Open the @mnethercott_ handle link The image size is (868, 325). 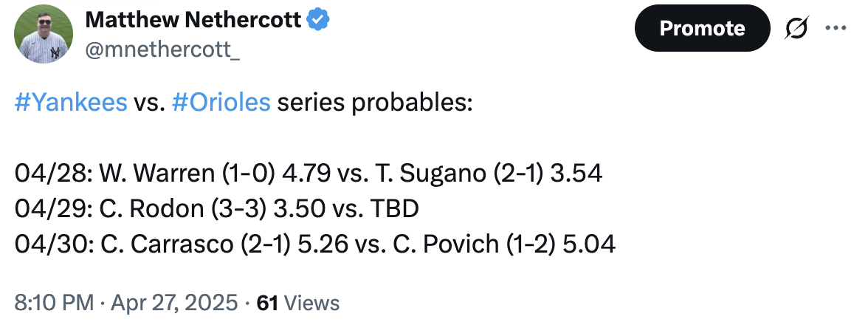(x=162, y=49)
